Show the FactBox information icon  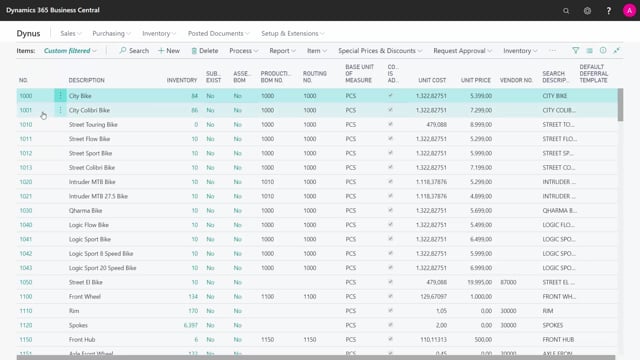tap(603, 51)
